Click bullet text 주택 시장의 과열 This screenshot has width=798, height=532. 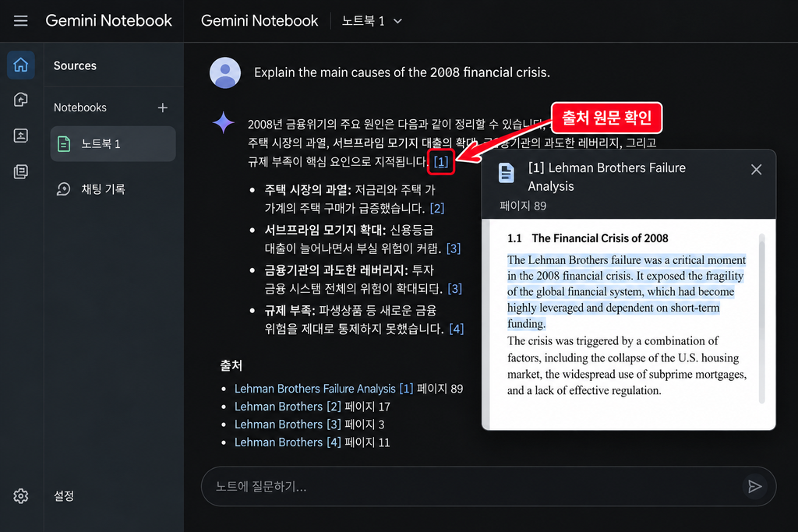[x=307, y=190]
